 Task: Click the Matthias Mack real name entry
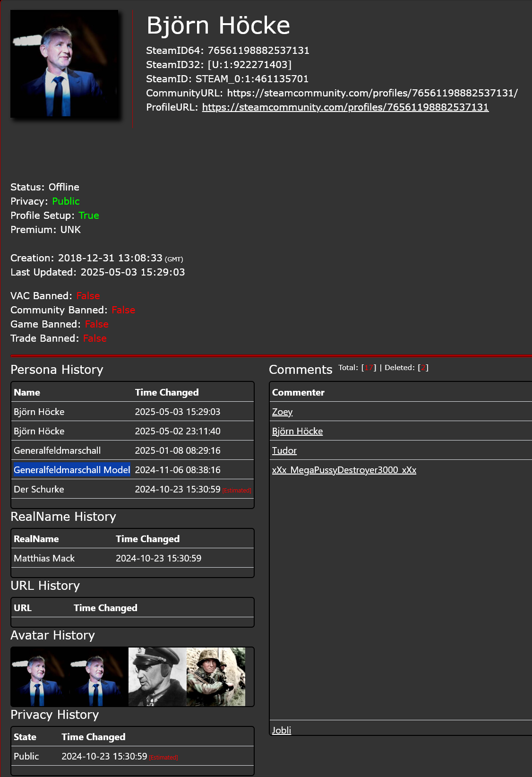[x=44, y=559]
